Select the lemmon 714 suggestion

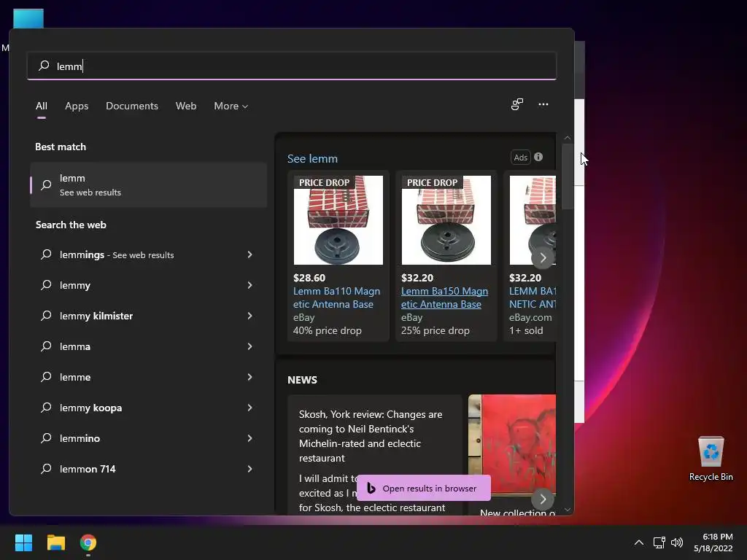138,469
